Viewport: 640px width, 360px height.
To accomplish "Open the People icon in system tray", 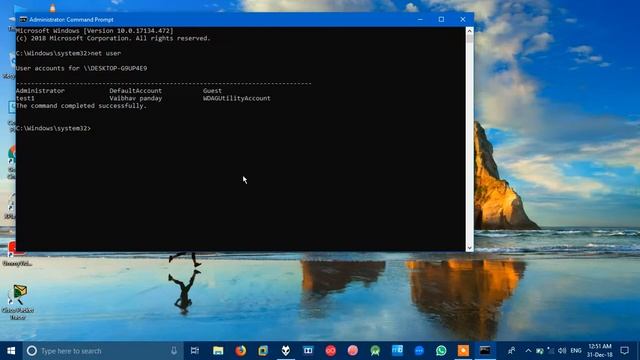I will tap(511, 351).
